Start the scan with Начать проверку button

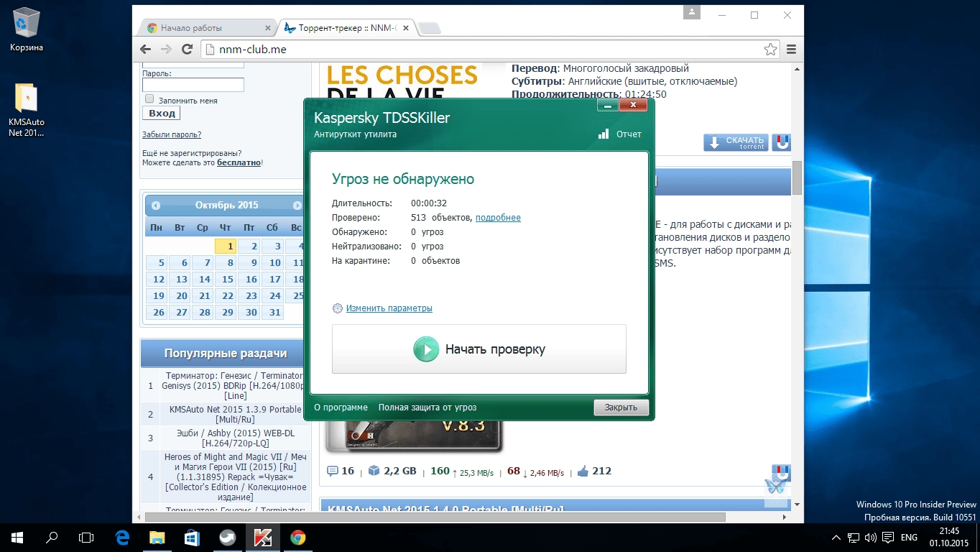pyautogui.click(x=479, y=349)
